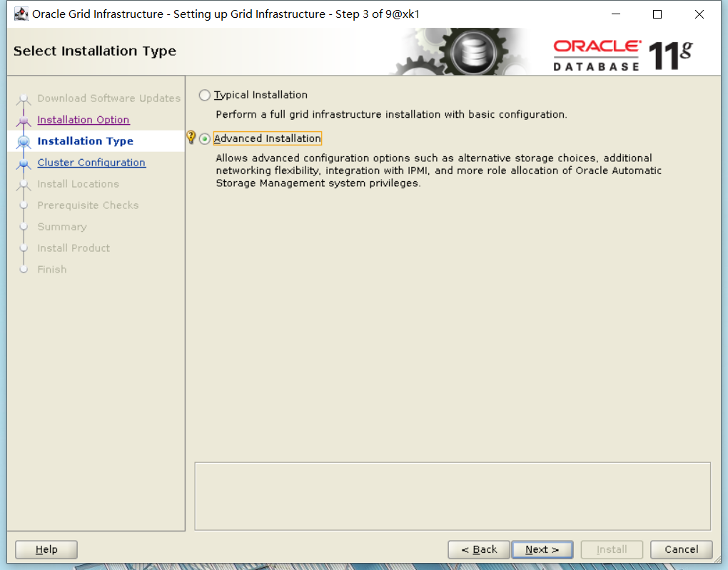Viewport: 728px width, 570px height.
Task: Click the lightbulb hint icon beside Advanced Installation
Action: pyautogui.click(x=191, y=137)
